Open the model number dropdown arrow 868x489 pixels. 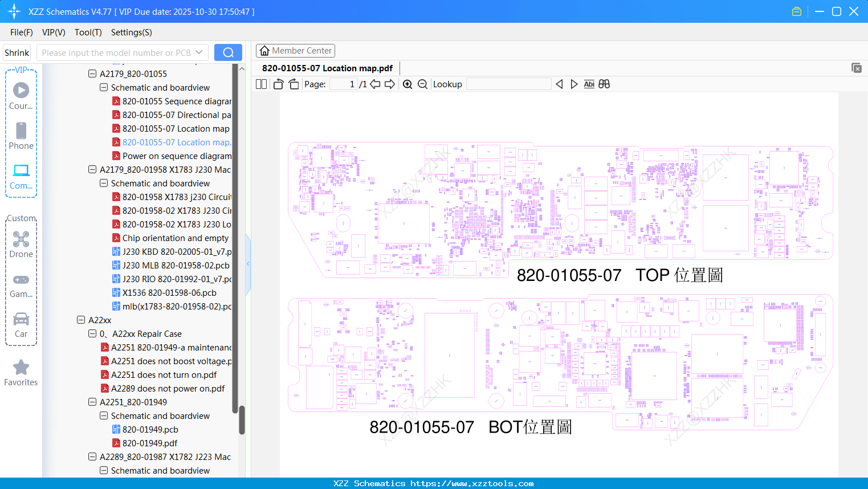(x=199, y=52)
